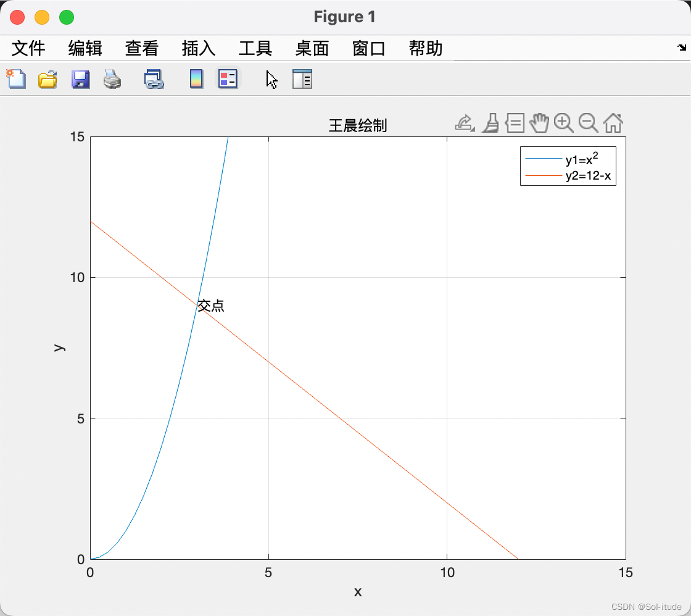Restore view with home icon
The width and height of the screenshot is (691, 616).
coord(613,123)
